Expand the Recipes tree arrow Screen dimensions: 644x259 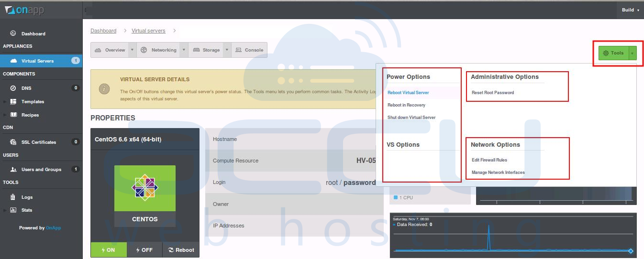[5, 115]
